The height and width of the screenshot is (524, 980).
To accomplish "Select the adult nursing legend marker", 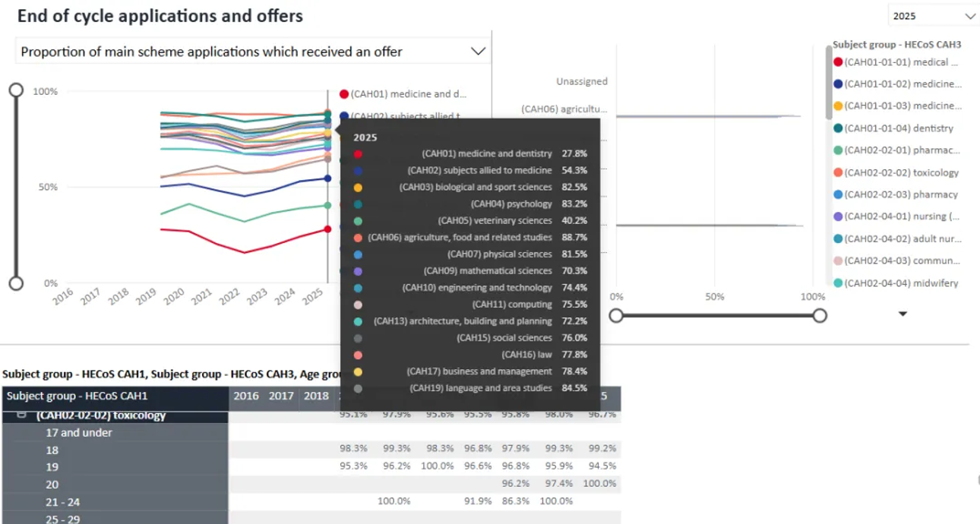I will (838, 238).
